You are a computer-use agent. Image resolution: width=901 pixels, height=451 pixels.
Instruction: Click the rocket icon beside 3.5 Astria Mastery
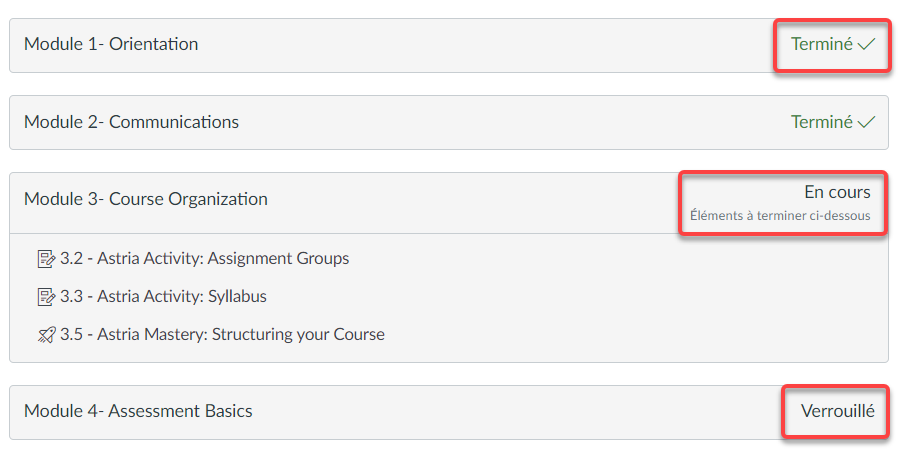coord(47,335)
